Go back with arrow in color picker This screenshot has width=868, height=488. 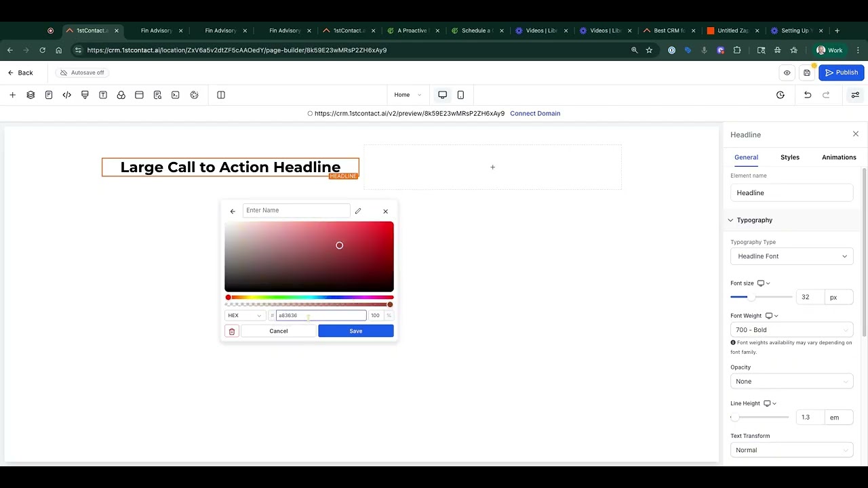tap(233, 211)
